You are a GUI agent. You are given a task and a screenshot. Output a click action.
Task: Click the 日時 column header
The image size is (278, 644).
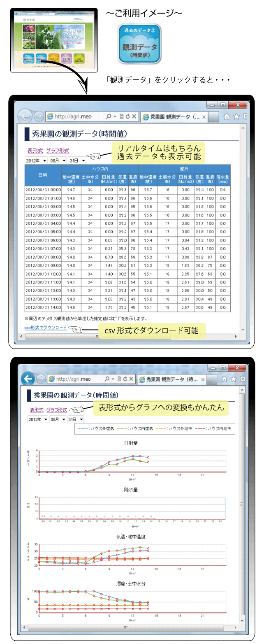click(43, 175)
